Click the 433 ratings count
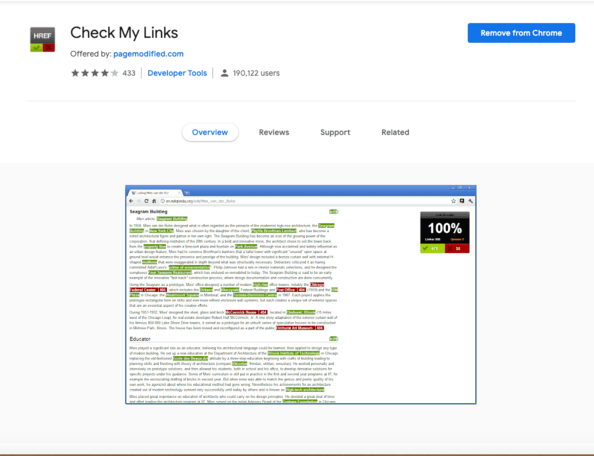 pos(129,73)
